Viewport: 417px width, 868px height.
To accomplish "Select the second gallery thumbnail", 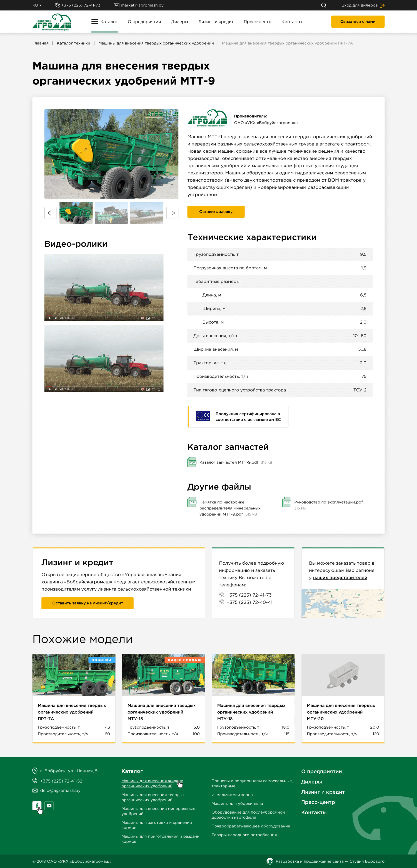I will (x=111, y=213).
